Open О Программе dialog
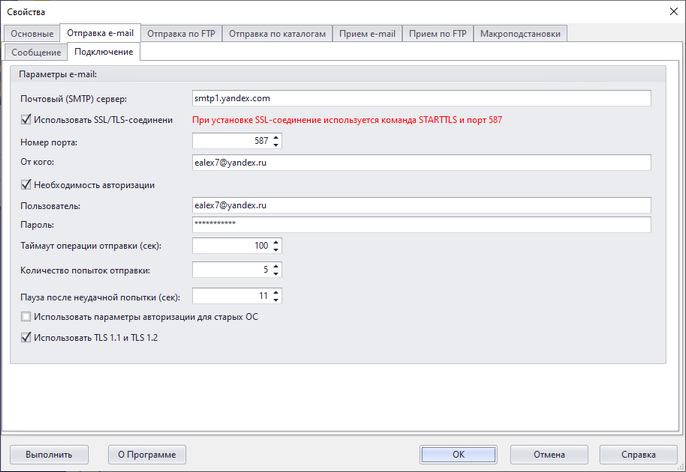This screenshot has width=686, height=472. [147, 455]
